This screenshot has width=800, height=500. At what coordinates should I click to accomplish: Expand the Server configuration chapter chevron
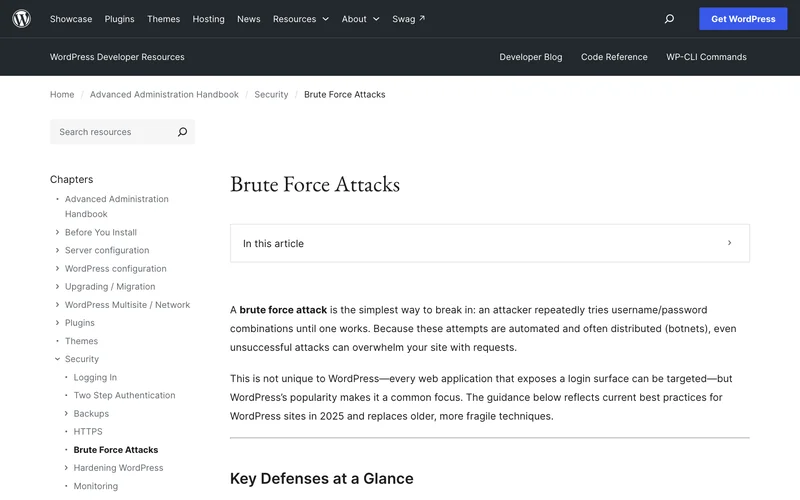tap(57, 250)
